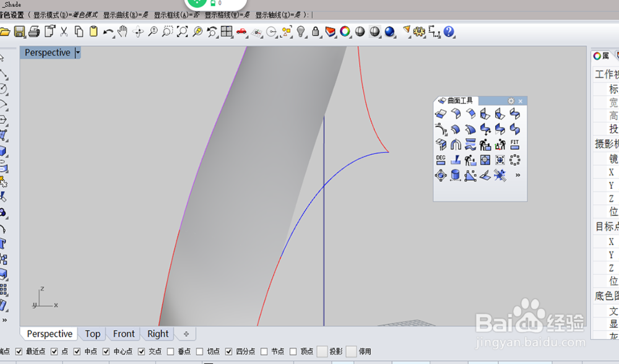Toggle the 点 osnap checkbox

click(54, 352)
